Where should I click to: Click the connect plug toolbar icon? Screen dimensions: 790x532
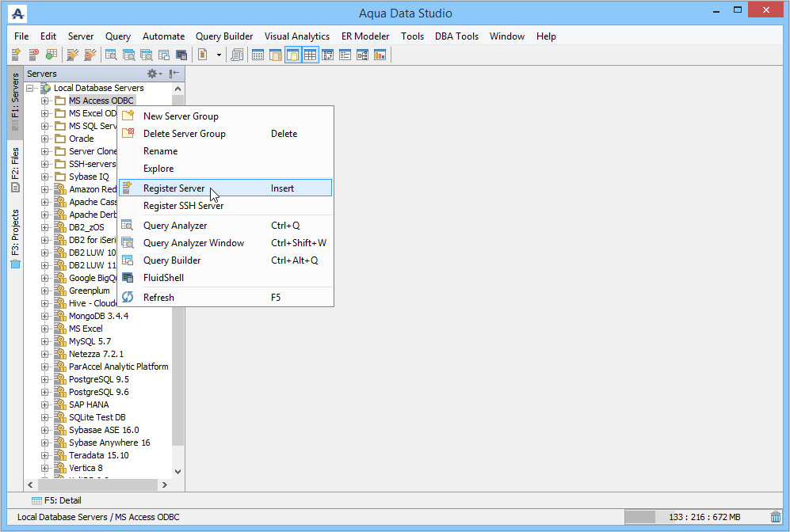[x=73, y=55]
